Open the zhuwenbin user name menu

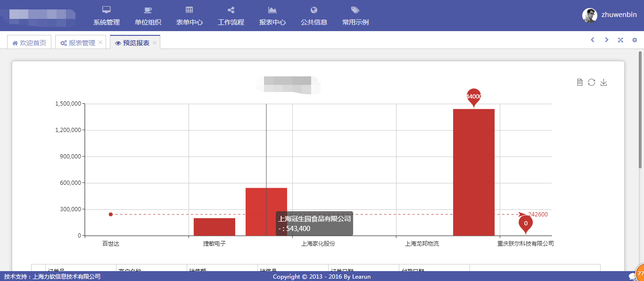click(x=619, y=15)
